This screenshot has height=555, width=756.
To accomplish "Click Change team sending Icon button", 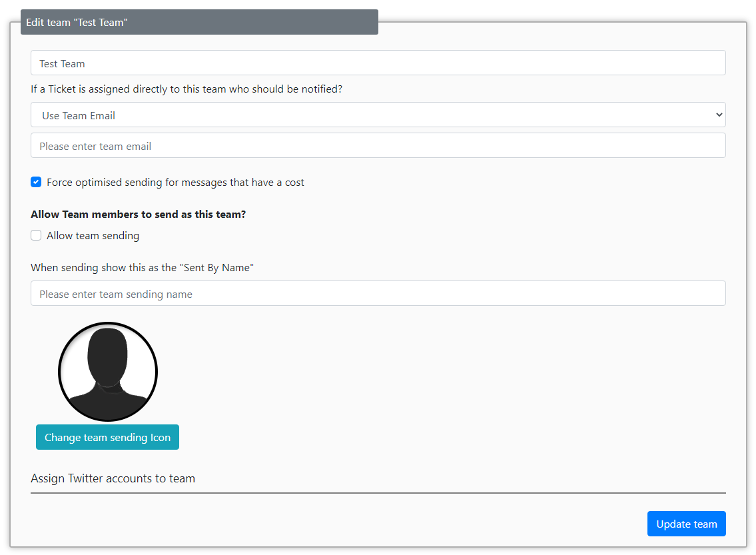I will coord(107,437).
